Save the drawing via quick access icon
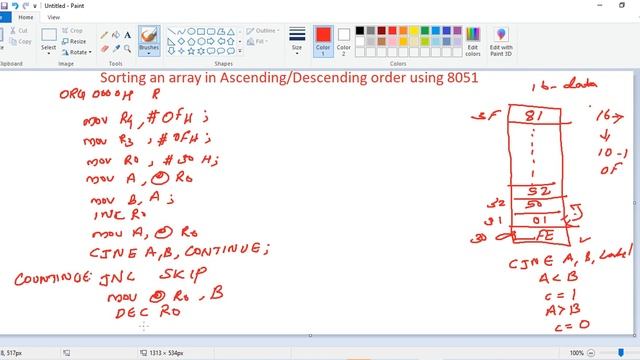Viewport: 640px width, 360px height. click(4, 6)
